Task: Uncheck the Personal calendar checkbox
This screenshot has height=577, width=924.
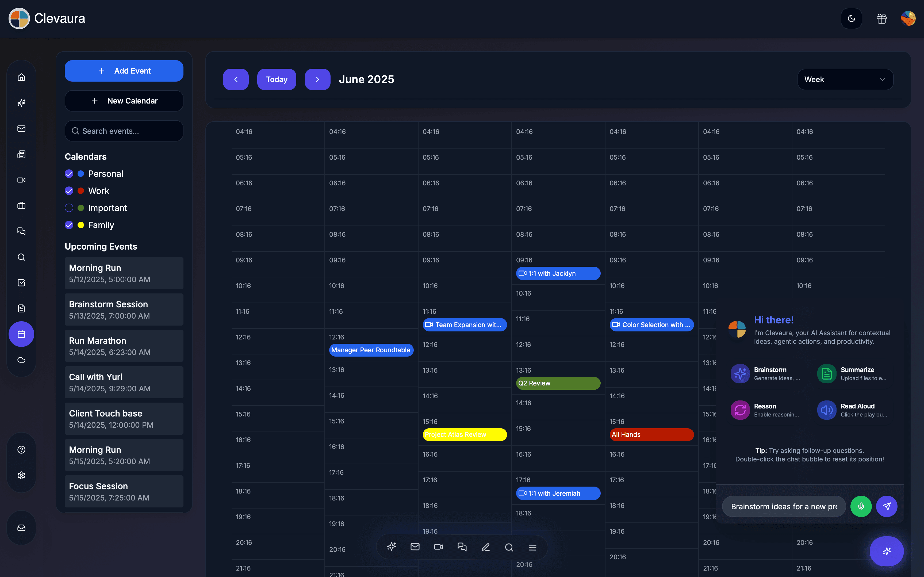Action: [x=69, y=174]
